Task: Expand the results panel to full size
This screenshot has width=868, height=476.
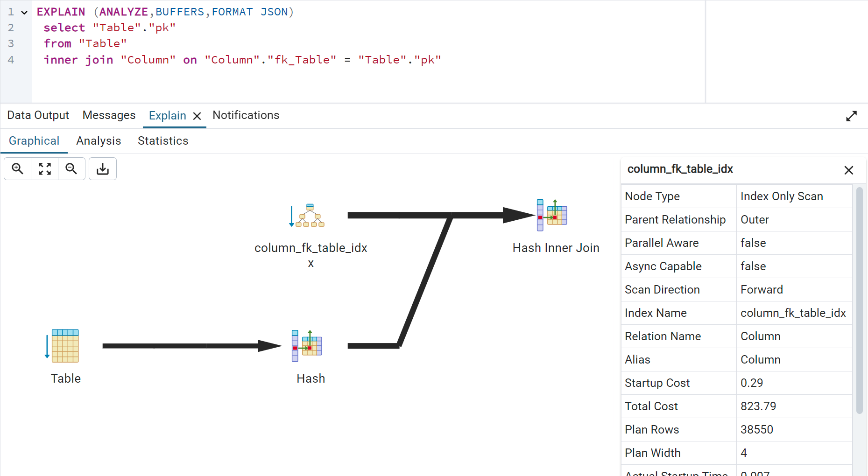Action: tap(851, 116)
